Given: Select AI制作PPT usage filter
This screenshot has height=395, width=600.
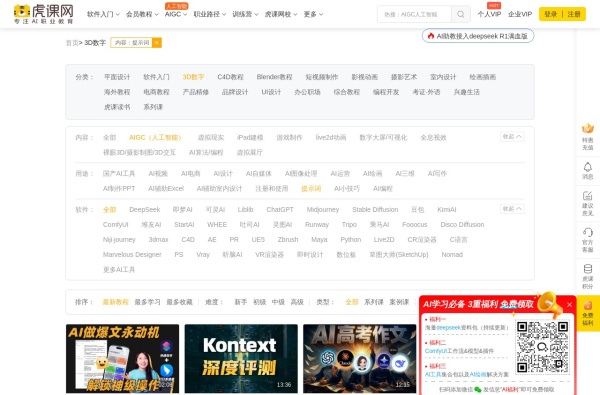Looking at the screenshot, I should point(119,188).
